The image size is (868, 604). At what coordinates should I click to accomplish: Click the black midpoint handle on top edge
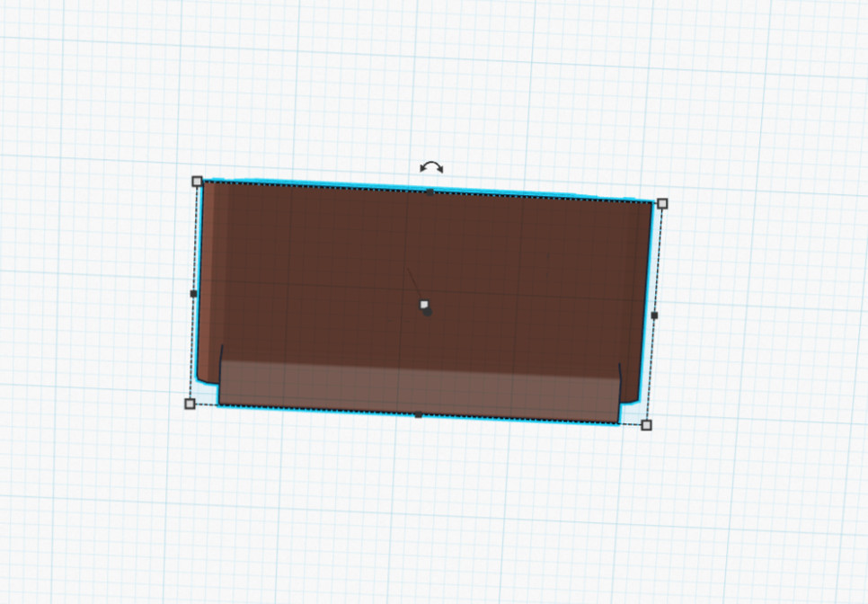point(430,192)
